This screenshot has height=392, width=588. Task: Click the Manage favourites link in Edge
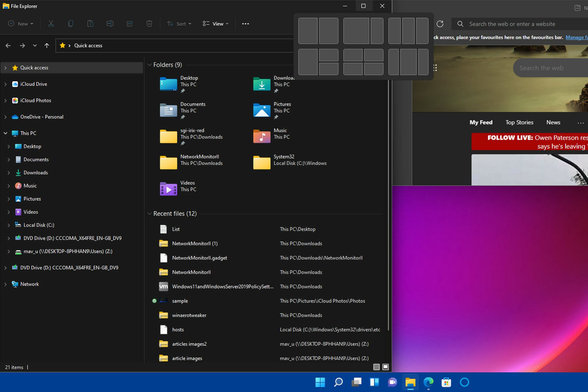click(576, 37)
